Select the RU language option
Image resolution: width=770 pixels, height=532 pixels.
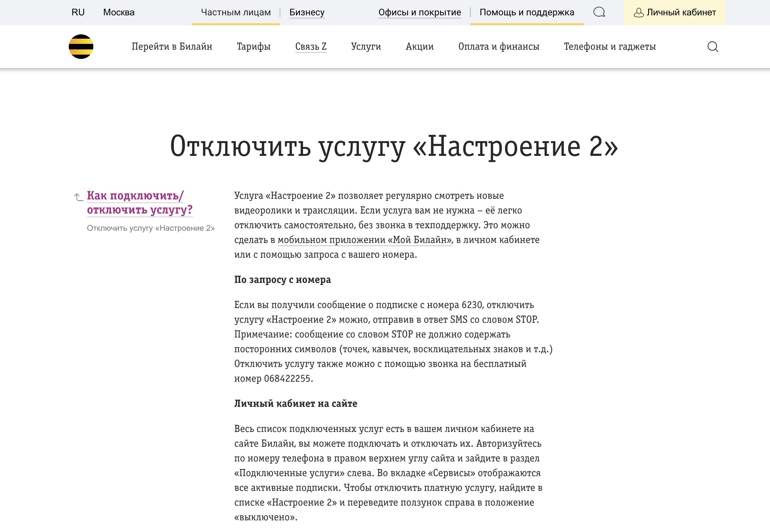(78, 12)
